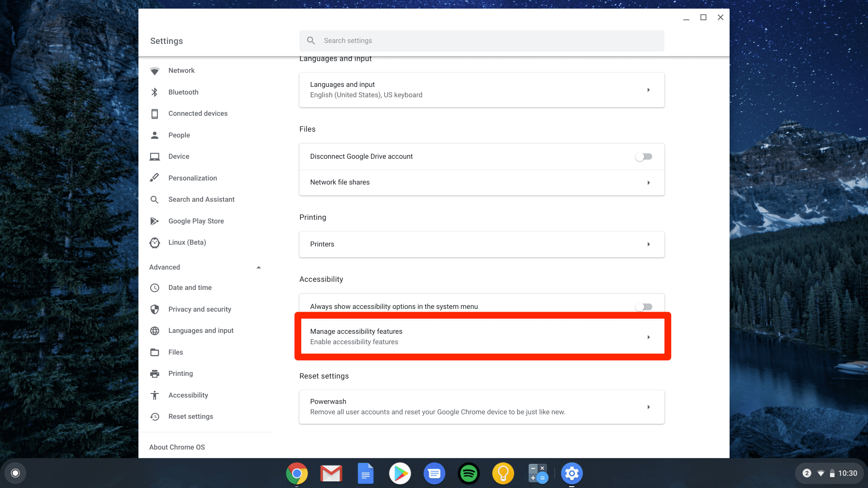Click the Personalization brush icon
Screen dimensions: 868x488
click(155, 178)
